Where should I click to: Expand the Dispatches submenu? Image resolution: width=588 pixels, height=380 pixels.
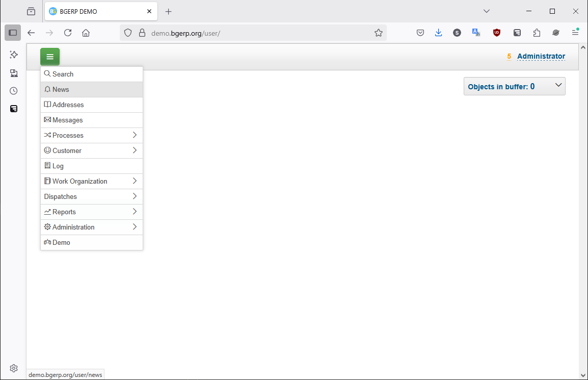(61, 196)
